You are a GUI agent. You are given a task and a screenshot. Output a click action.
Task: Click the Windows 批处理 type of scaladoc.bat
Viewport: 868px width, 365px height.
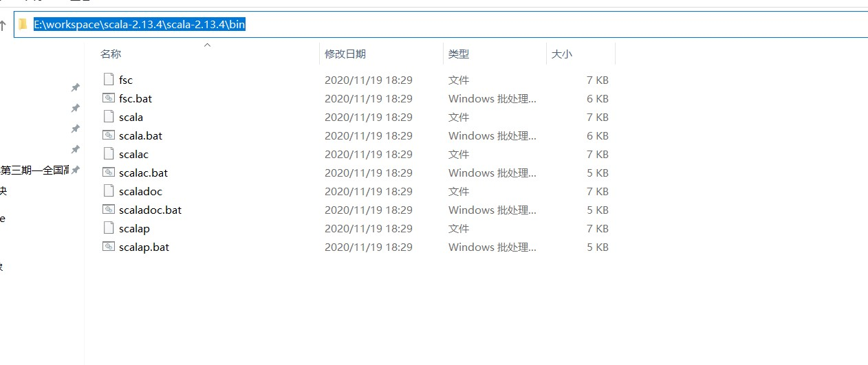[x=492, y=210]
